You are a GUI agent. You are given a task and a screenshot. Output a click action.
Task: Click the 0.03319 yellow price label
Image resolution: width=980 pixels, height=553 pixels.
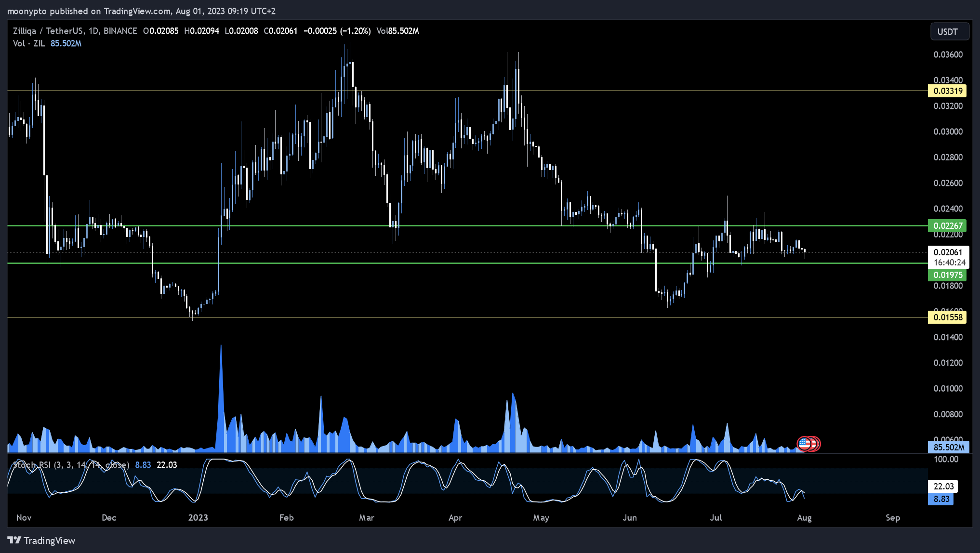coord(947,91)
